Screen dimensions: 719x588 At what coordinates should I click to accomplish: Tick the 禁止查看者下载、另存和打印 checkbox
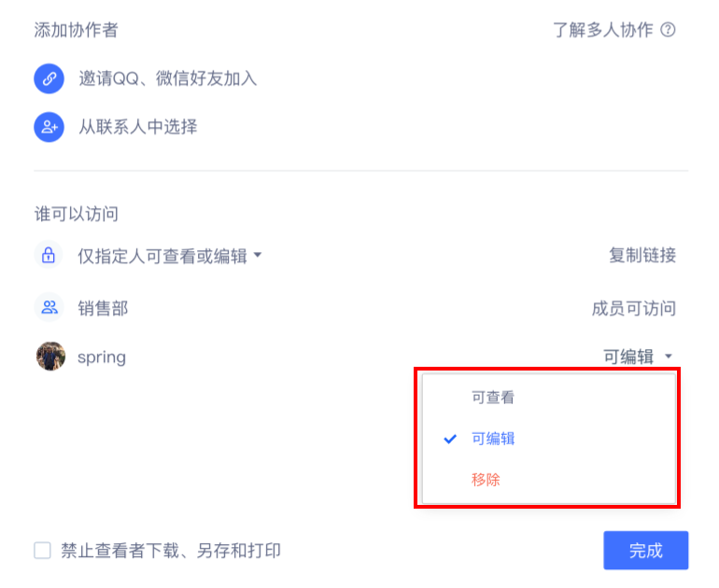[42, 551]
